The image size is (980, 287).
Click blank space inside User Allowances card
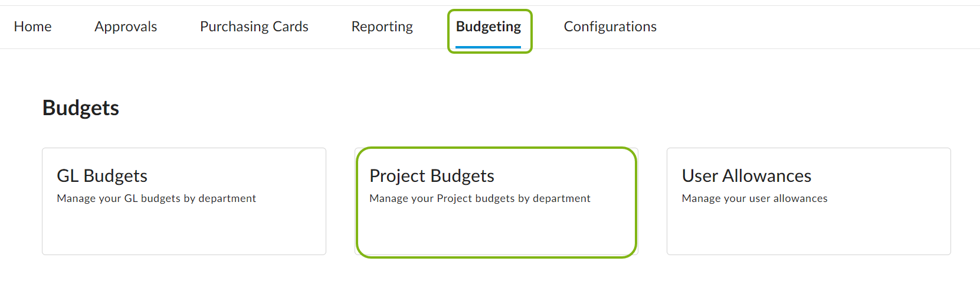(808, 233)
